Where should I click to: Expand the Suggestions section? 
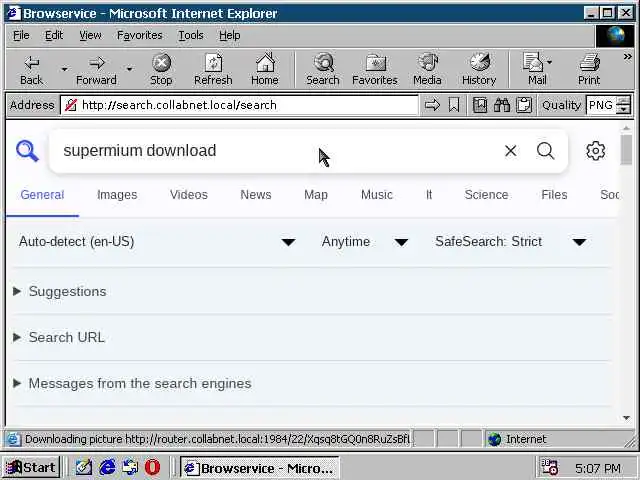pyautogui.click(x=60, y=291)
